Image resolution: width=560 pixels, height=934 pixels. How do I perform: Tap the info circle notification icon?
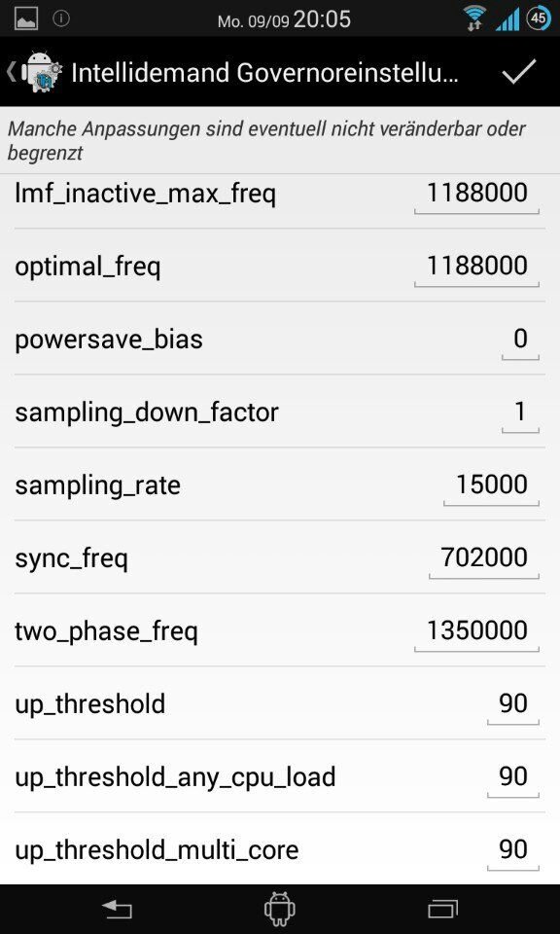click(x=60, y=19)
